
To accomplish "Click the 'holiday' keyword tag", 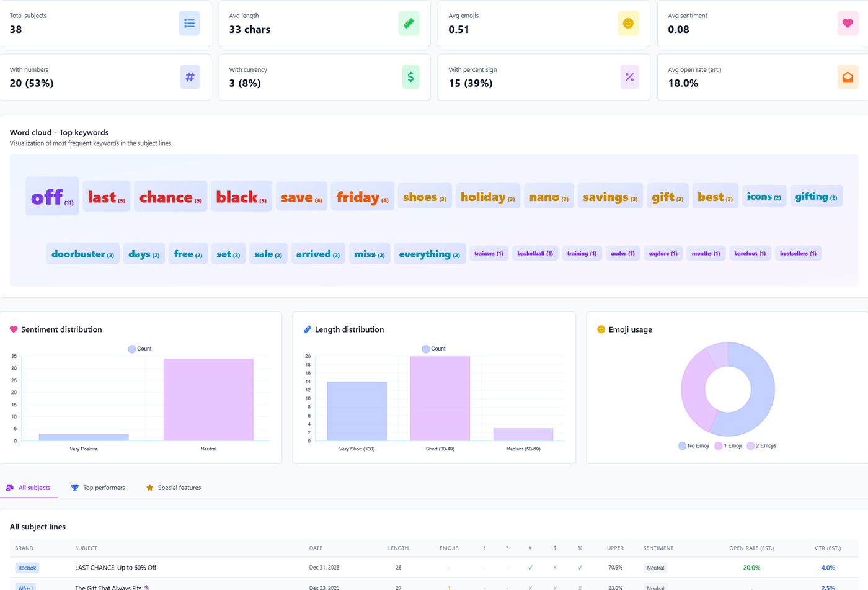I will [488, 197].
